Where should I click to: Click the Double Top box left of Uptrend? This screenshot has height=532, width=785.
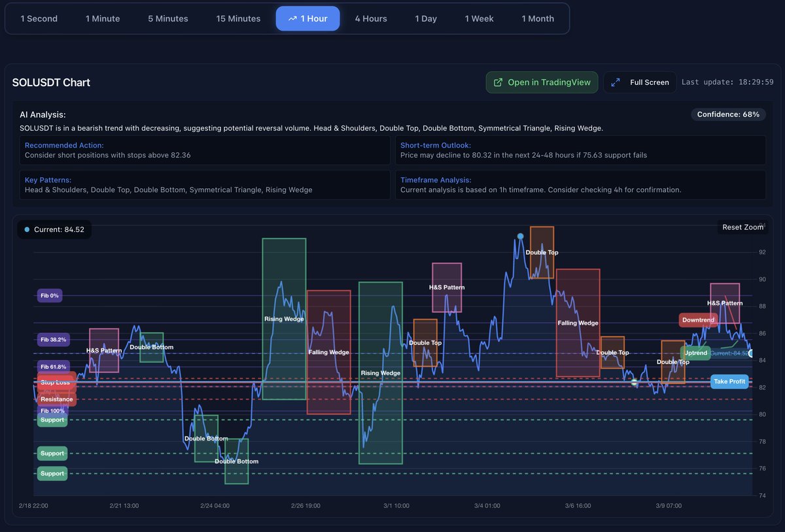(673, 361)
